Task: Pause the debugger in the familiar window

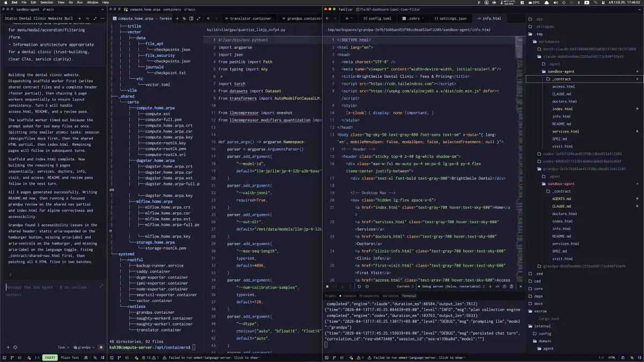Action: tap(327, 286)
